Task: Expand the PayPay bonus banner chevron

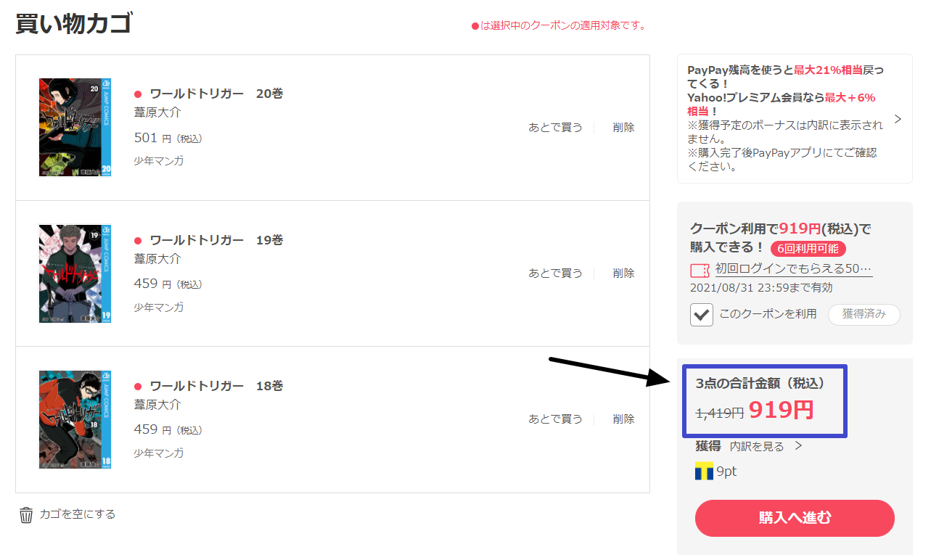Action: 898,119
